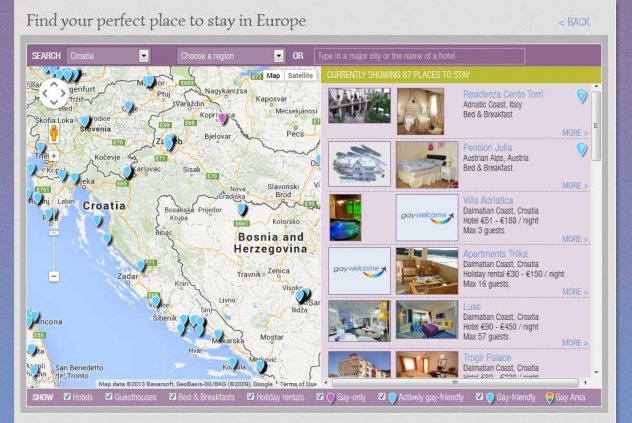Open the blue marker near Metkovic
632x423 pixels.
coord(261,366)
